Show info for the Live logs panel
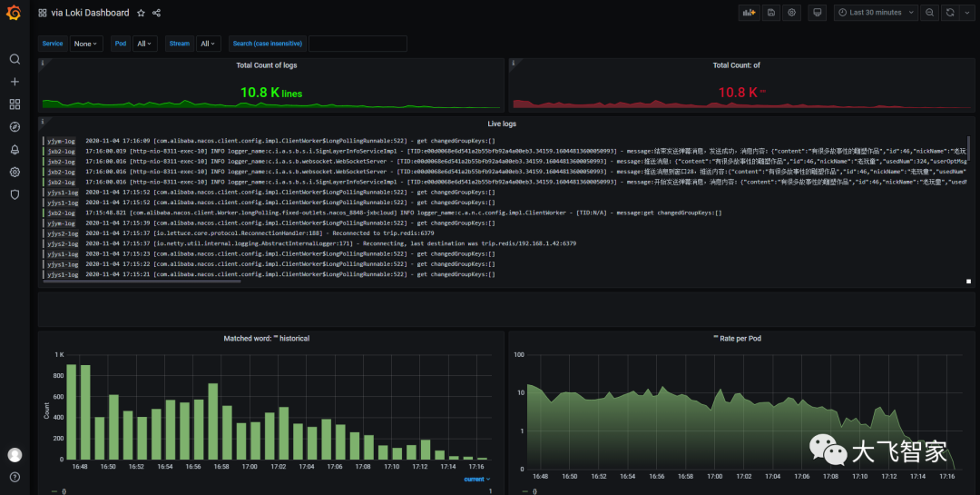980x495 pixels. point(42,122)
